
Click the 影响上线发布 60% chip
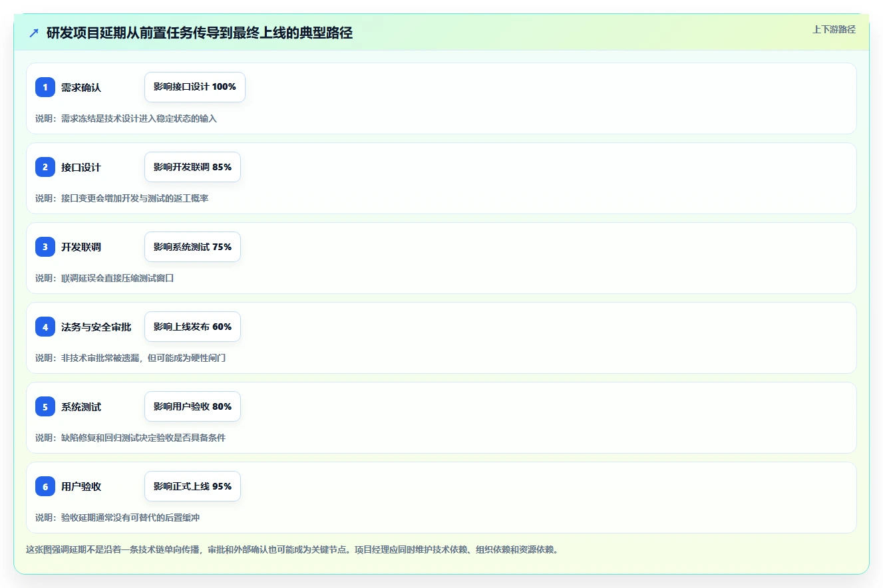coord(192,327)
